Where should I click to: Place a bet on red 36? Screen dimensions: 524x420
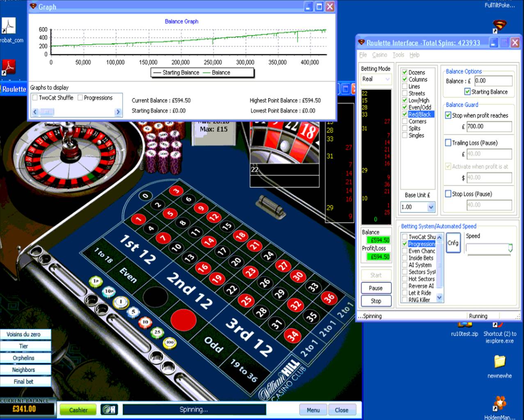coord(329,298)
